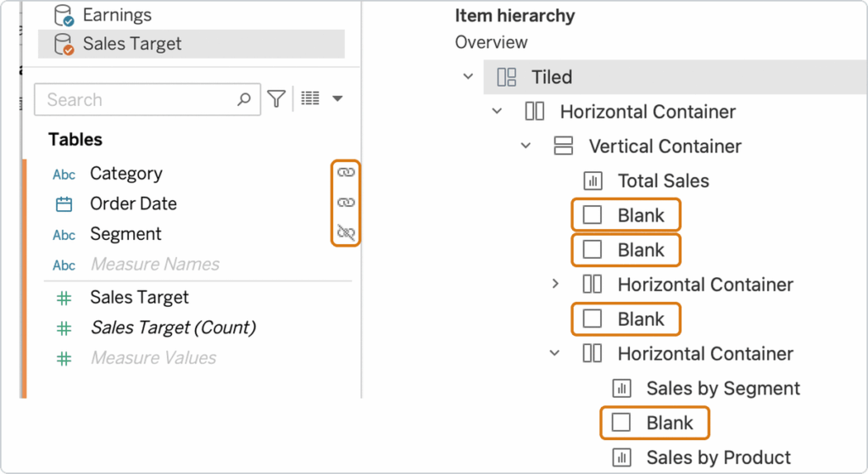Image resolution: width=868 pixels, height=474 pixels.
Task: Click the number icon beside Measure Values
Action: (64, 359)
